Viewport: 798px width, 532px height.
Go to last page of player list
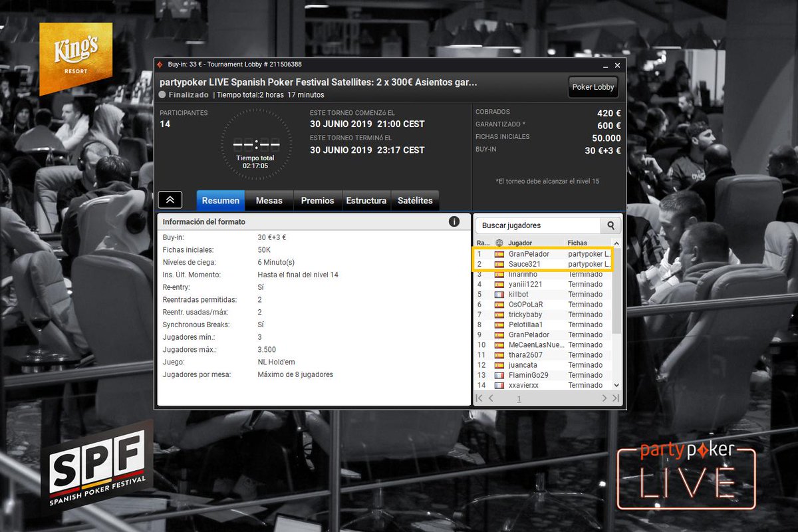pos(615,398)
